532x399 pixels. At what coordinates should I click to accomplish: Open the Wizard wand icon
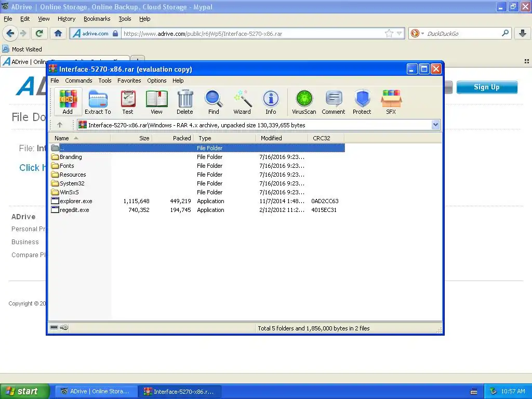pyautogui.click(x=242, y=102)
